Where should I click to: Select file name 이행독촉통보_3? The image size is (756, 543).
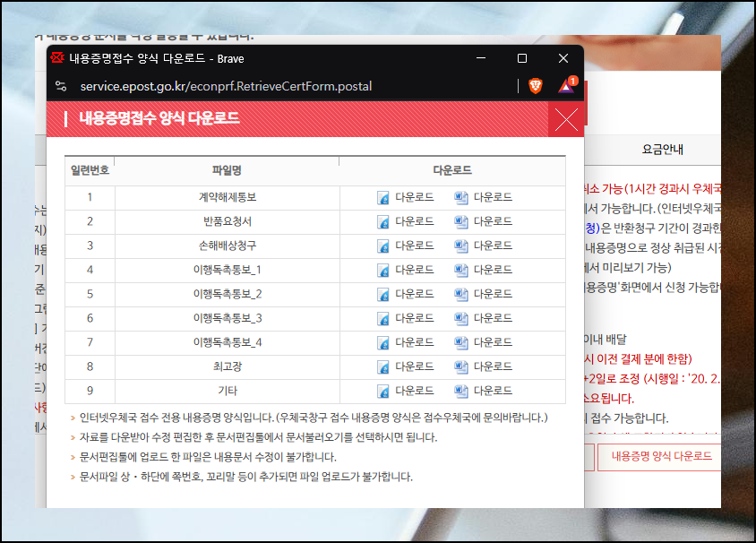[228, 318]
